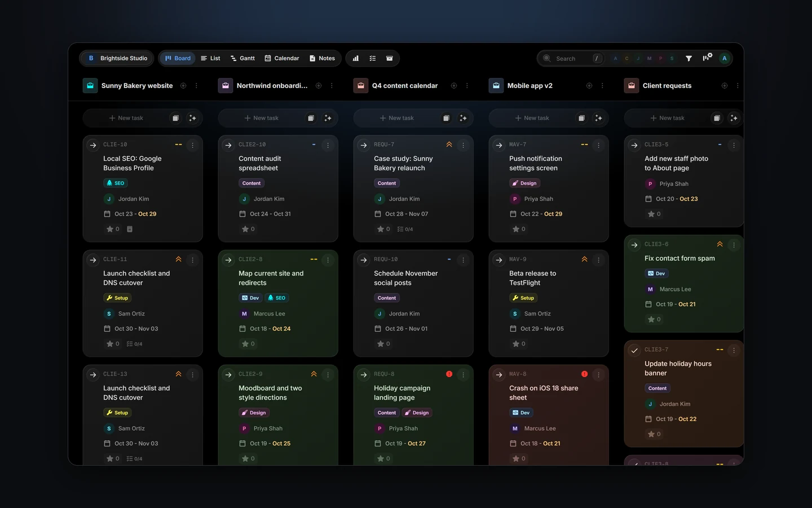Toggle member filter avatar M in top bar
Screen dimensions: 812x508
click(x=649, y=58)
